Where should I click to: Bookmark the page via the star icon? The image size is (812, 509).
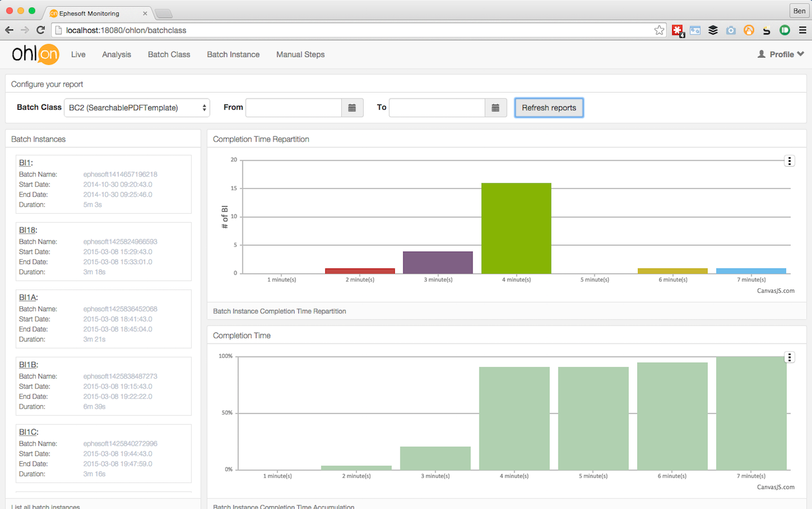(659, 30)
